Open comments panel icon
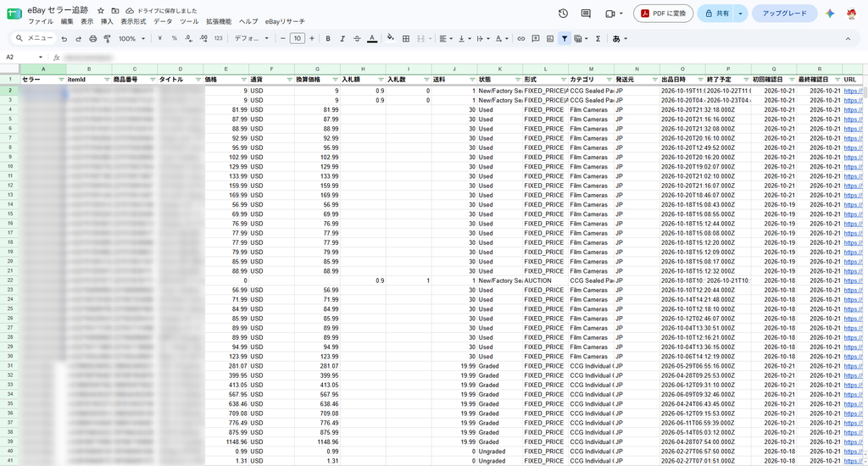This screenshot has width=868, height=466. [586, 14]
